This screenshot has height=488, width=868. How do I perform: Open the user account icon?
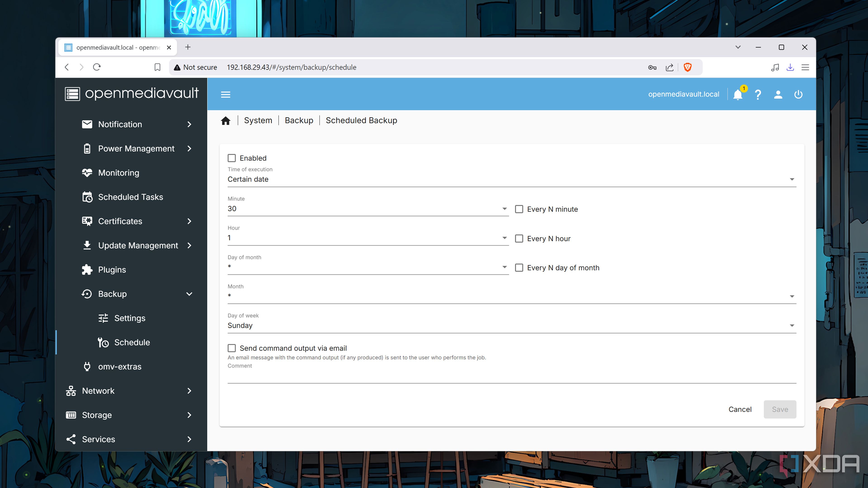[x=778, y=94]
